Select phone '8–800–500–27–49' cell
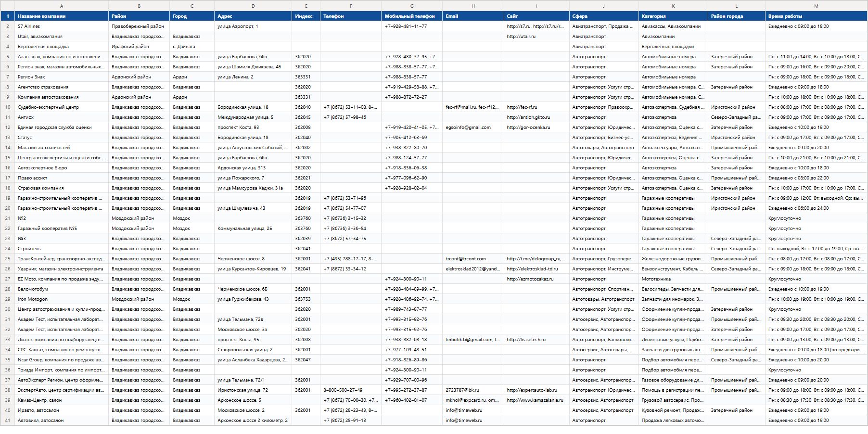The image size is (868, 434). tap(351, 390)
